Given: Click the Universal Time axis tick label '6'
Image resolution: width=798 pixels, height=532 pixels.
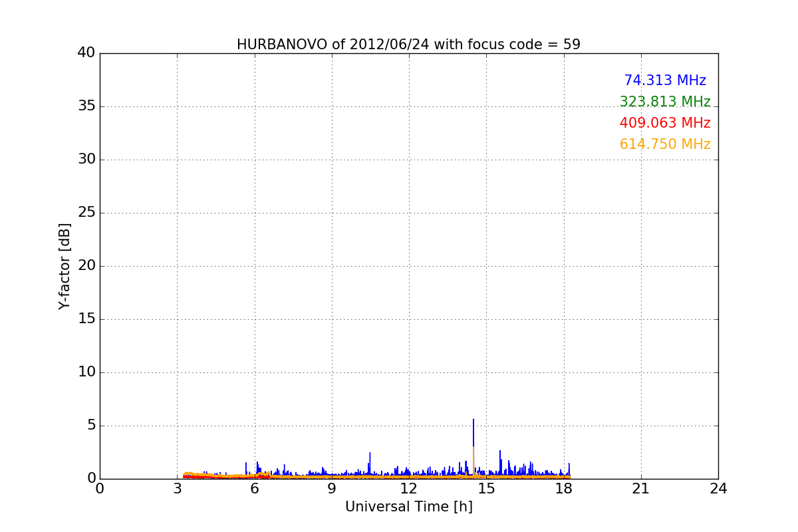Looking at the screenshot, I should (255, 489).
